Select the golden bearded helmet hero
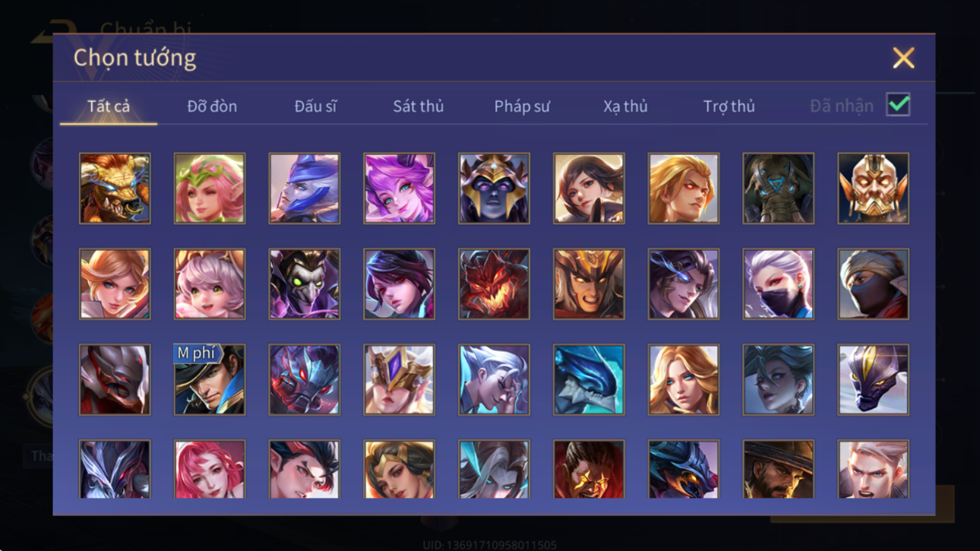The image size is (980, 551). click(x=873, y=188)
